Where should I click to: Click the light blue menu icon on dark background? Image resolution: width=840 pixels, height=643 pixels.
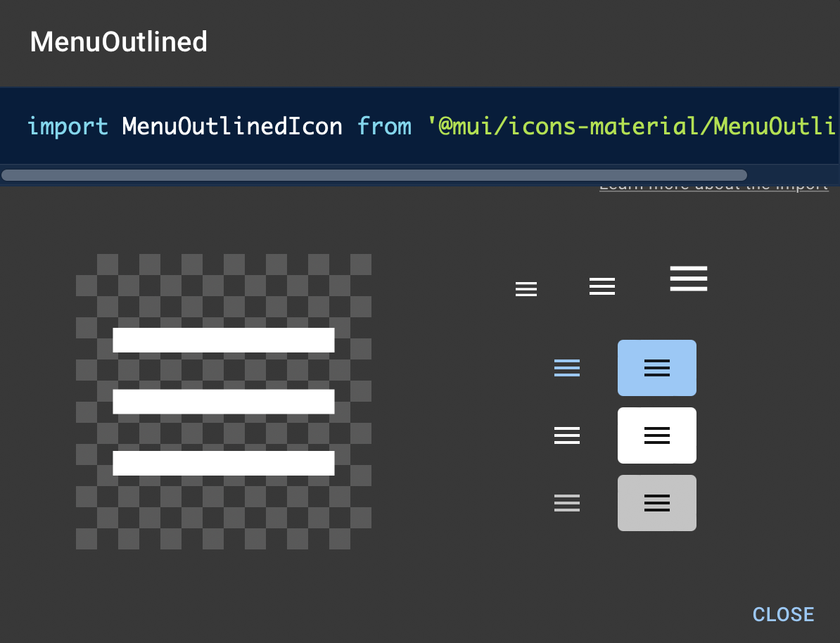tap(567, 368)
